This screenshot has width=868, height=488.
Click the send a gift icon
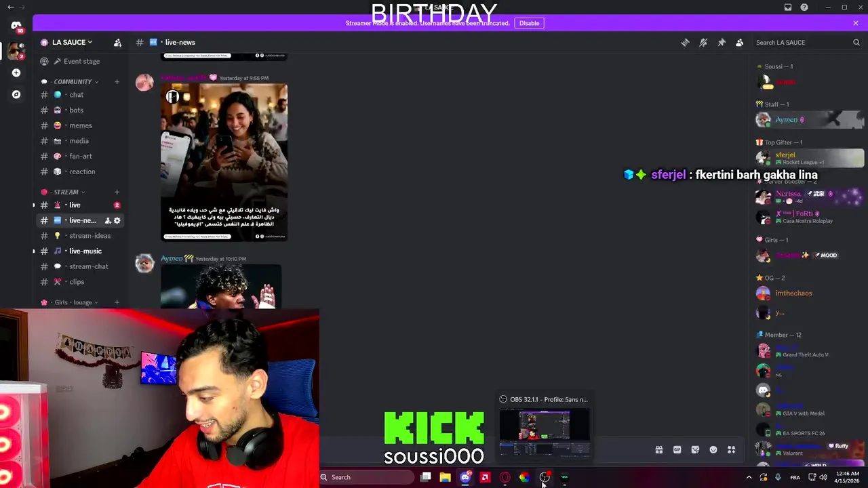658,449
